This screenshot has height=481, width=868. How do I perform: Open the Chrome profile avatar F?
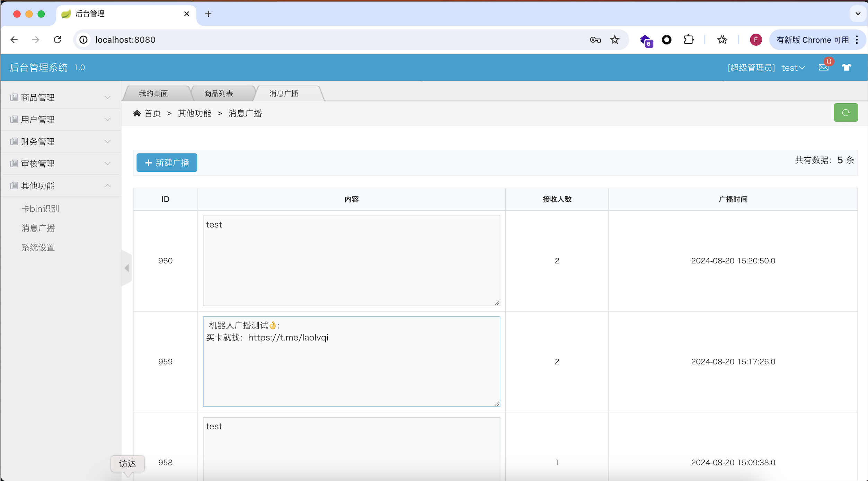(x=756, y=40)
